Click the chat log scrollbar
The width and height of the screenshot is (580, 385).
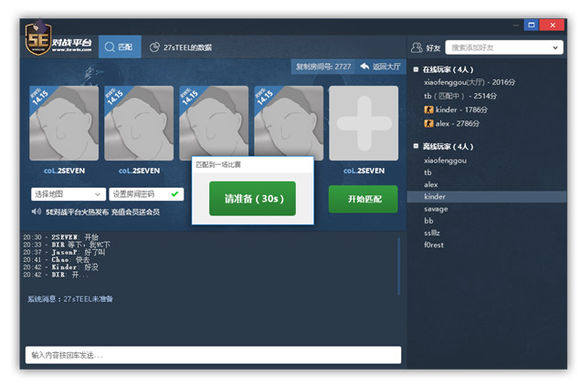(x=399, y=266)
